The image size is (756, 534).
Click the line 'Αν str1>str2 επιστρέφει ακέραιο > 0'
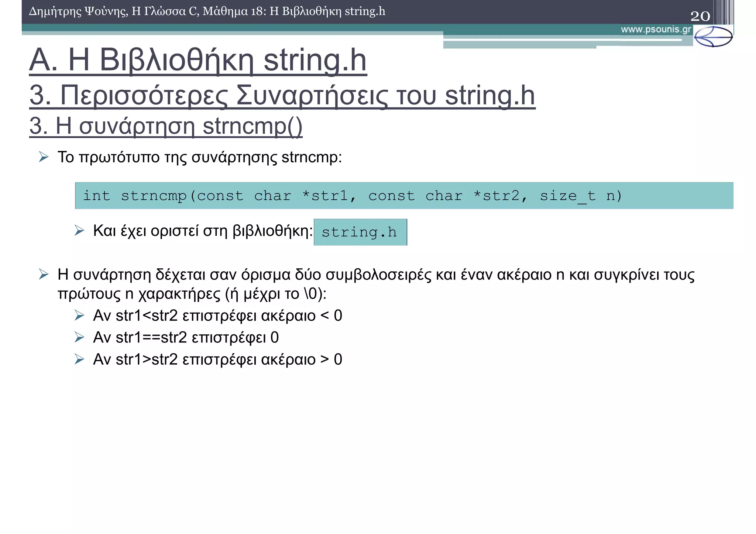(218, 359)
